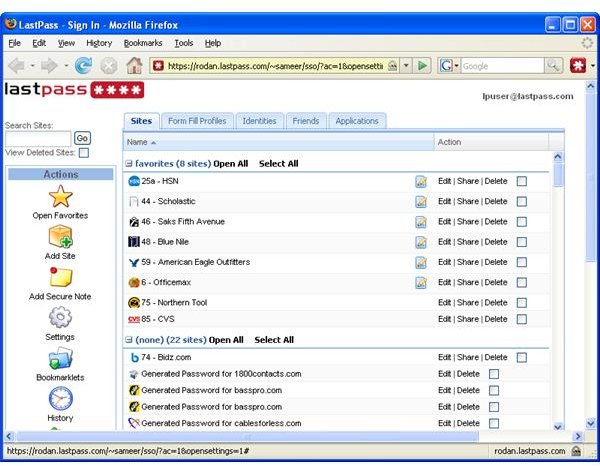Open the Bookmarklets folder icon
The image size is (600, 466).
click(60, 358)
